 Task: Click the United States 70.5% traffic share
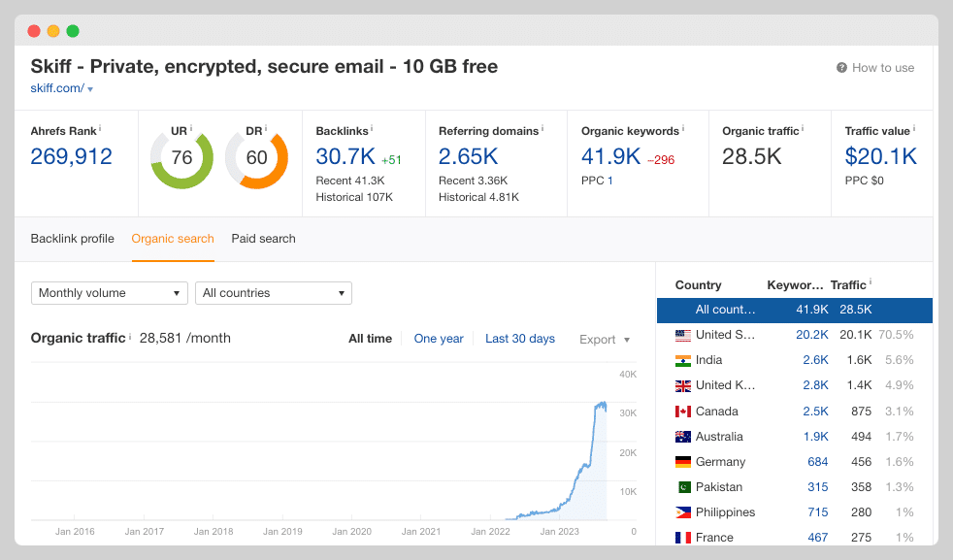[896, 335]
